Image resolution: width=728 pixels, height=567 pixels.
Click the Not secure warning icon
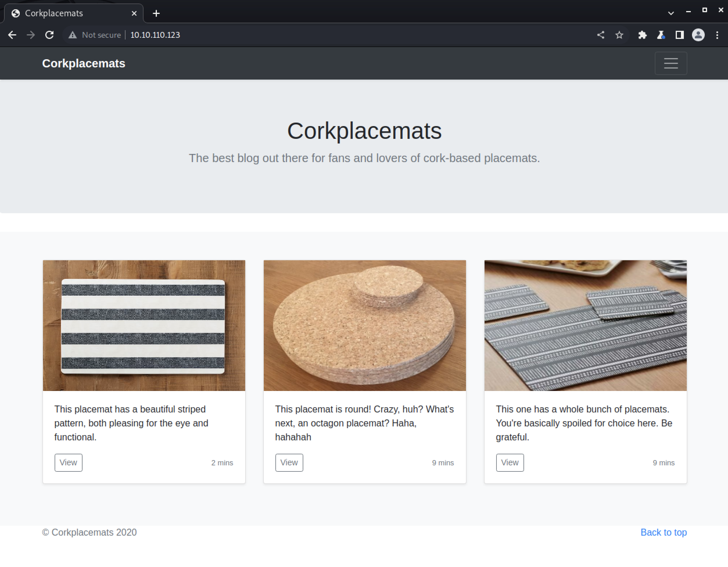(x=72, y=35)
